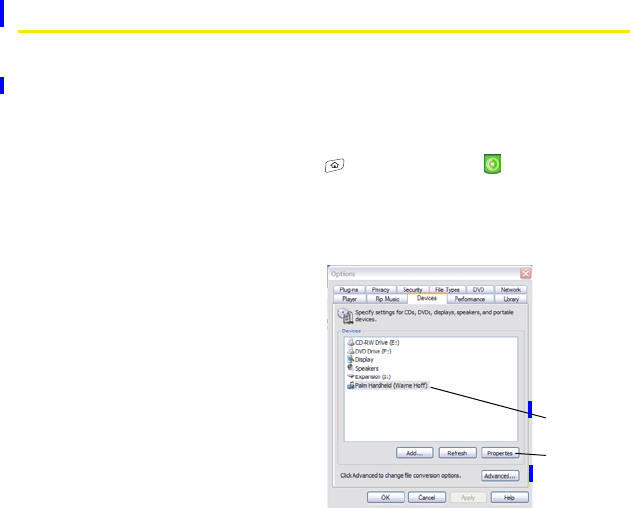Click the Expansion (G:) card icon
The width and height of the screenshot is (630, 508).
(x=351, y=377)
